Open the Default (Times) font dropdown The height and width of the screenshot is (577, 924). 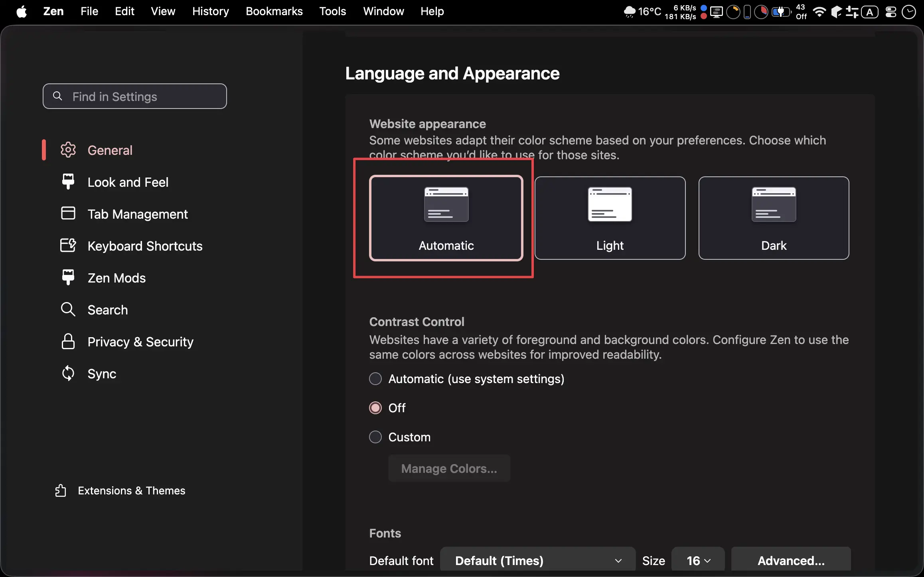537,560
